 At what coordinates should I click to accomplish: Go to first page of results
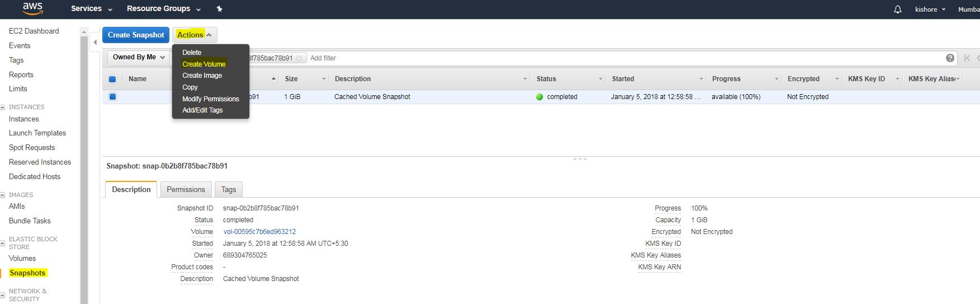click(x=967, y=58)
